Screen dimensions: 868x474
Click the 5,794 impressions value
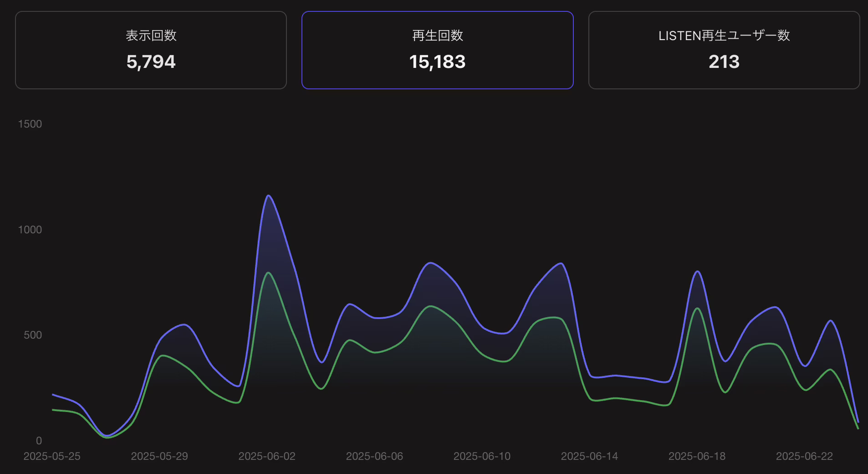151,62
